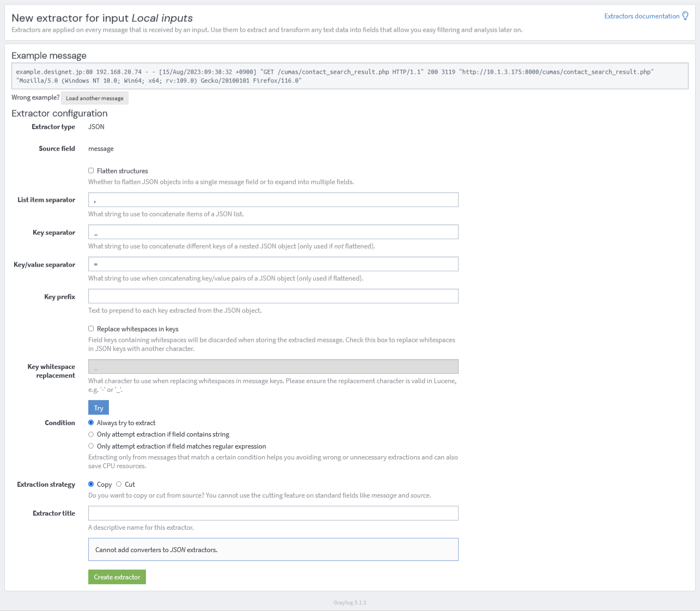This screenshot has width=700, height=611.
Task: Click 'A descriptive name for this extractor' hint
Action: tap(141, 528)
